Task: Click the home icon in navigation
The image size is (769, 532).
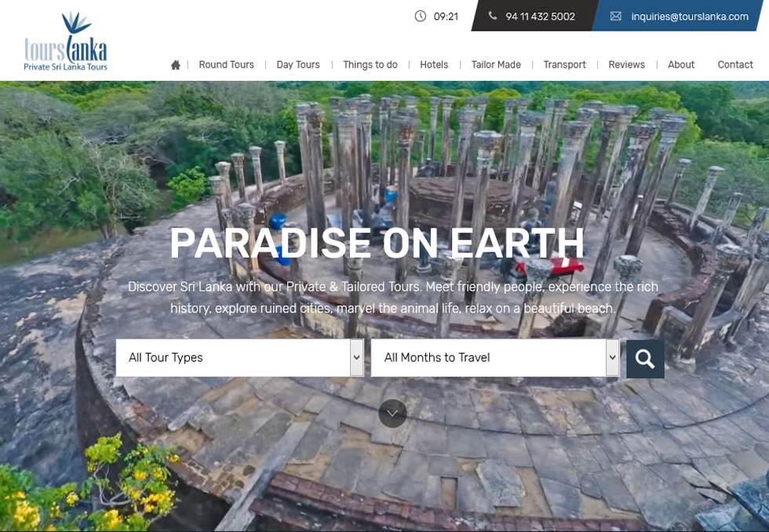Action: point(176,64)
